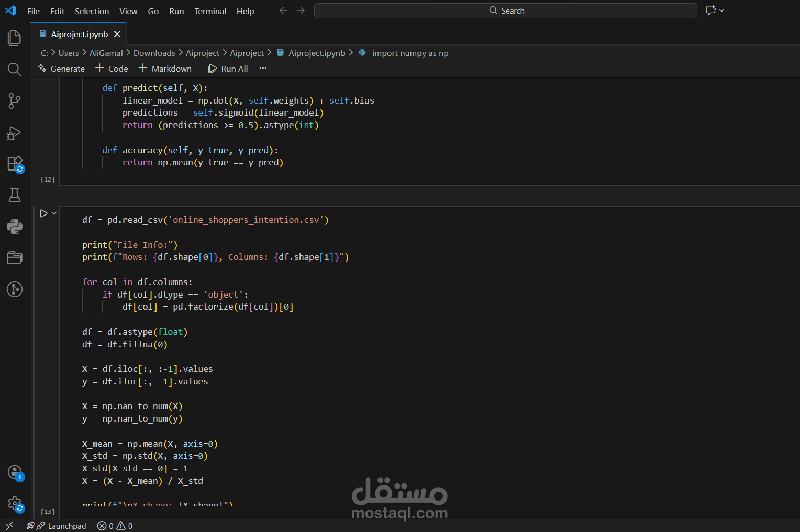Open the Testing flask view

(x=15, y=195)
